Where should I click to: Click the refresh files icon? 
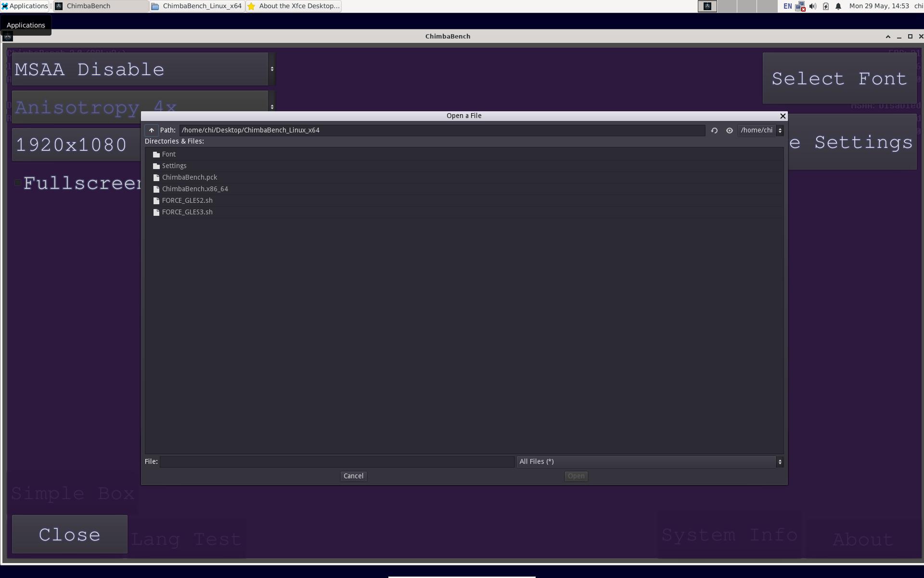click(x=714, y=131)
